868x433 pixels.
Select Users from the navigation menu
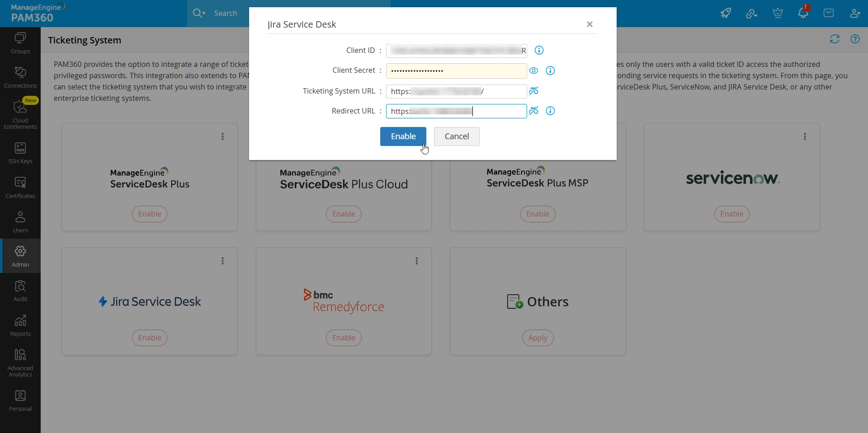pyautogui.click(x=20, y=221)
